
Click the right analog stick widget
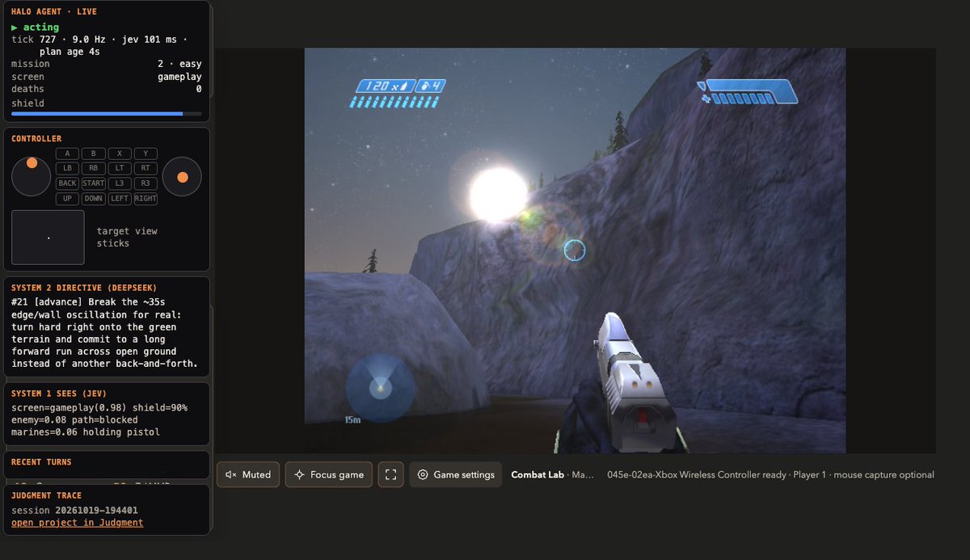pos(182,175)
